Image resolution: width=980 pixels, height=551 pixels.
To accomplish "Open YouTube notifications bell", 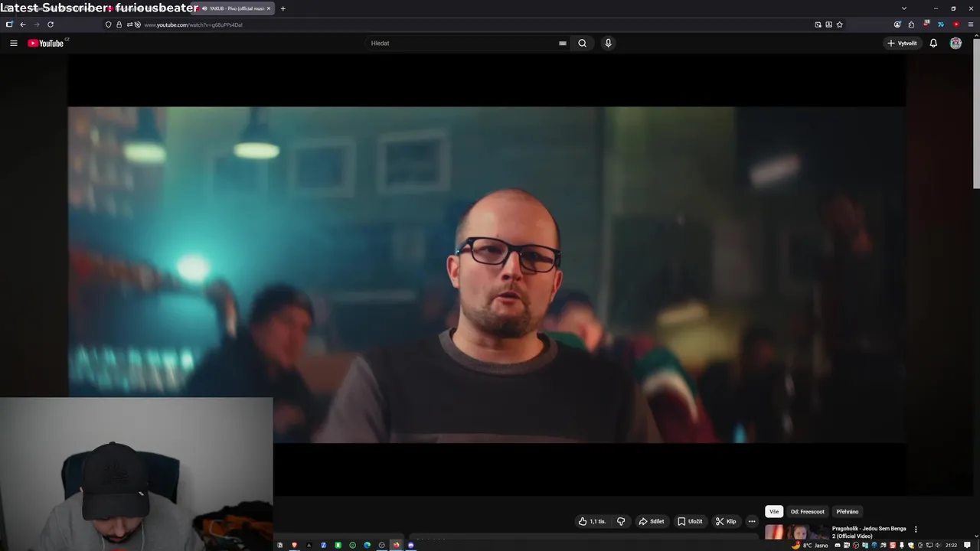I will (x=933, y=43).
